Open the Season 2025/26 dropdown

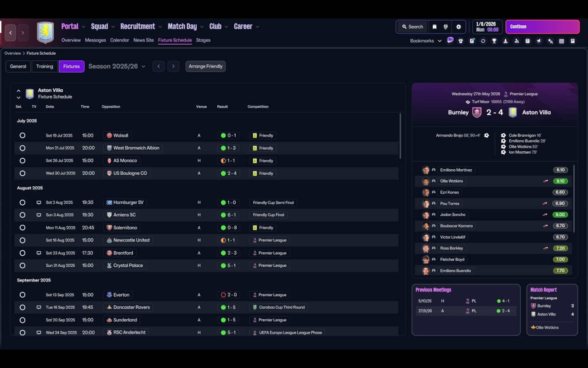pos(117,66)
